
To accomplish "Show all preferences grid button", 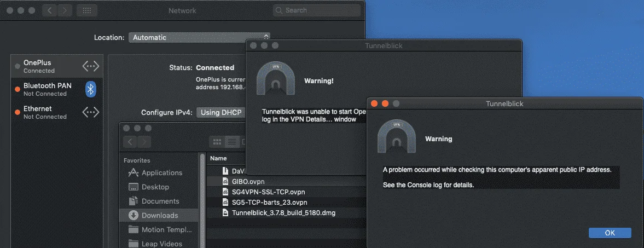I will pos(87,10).
